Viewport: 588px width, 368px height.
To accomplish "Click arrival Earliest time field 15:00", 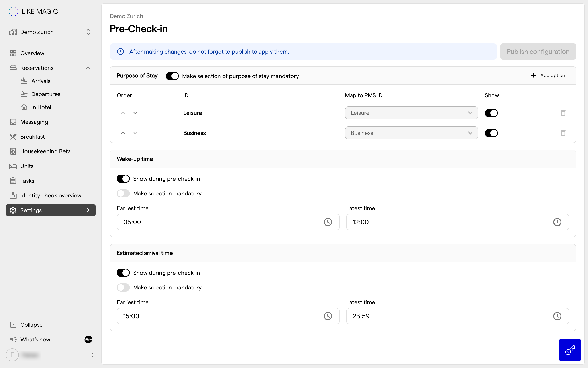I will point(228,316).
